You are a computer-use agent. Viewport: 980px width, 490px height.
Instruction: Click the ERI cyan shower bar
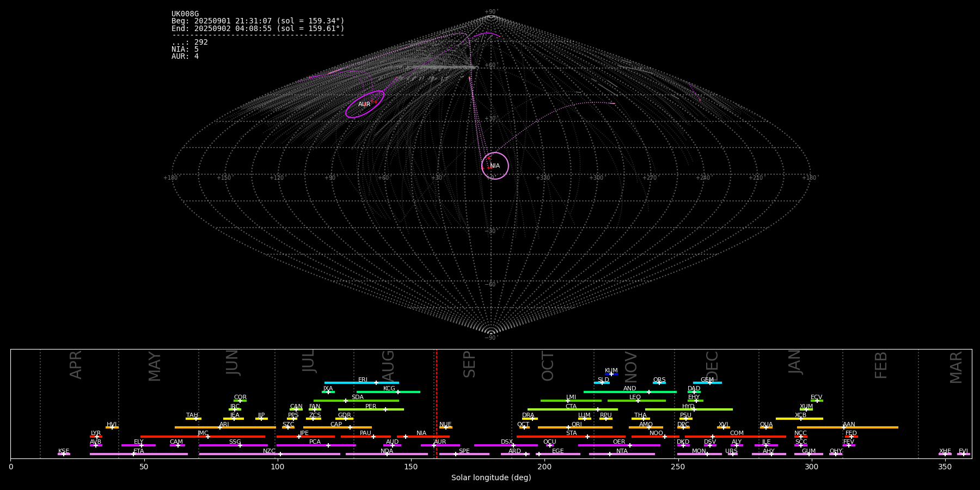tap(362, 383)
